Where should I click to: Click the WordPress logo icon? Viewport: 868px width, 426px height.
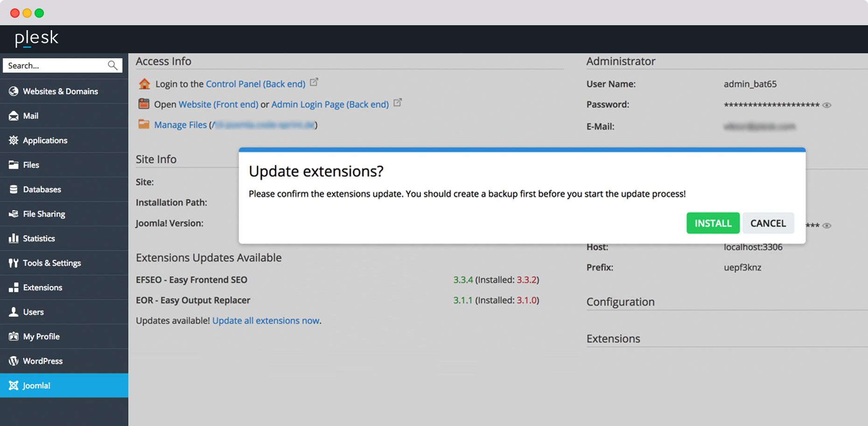[x=14, y=361]
